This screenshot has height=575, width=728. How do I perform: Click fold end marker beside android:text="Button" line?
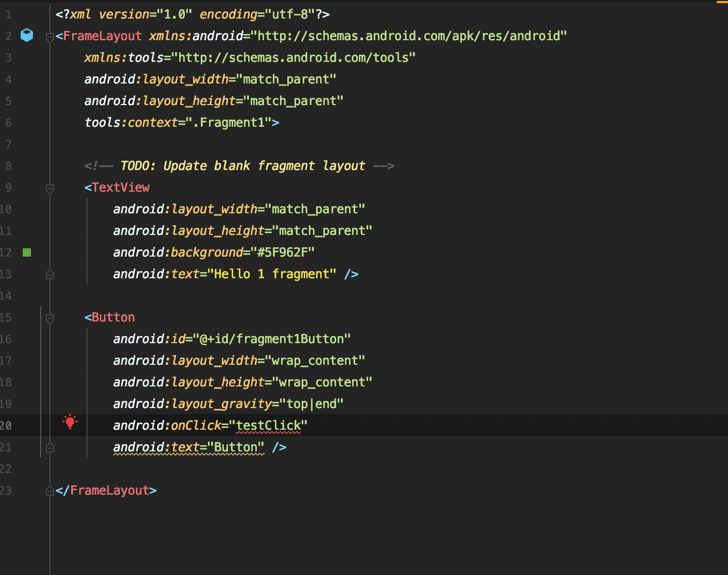50,448
